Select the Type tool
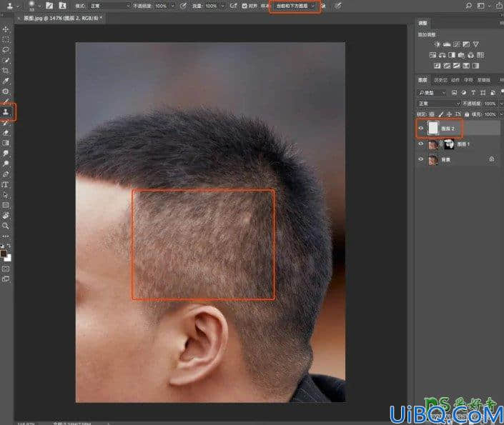 [6, 184]
